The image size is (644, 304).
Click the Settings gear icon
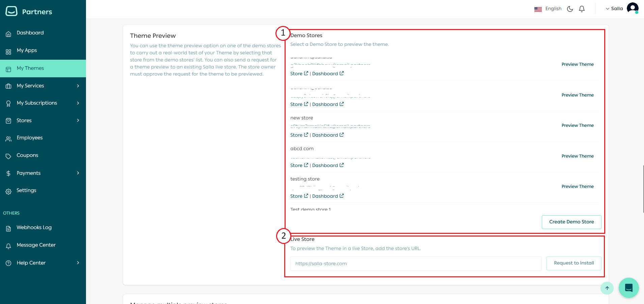point(8,191)
